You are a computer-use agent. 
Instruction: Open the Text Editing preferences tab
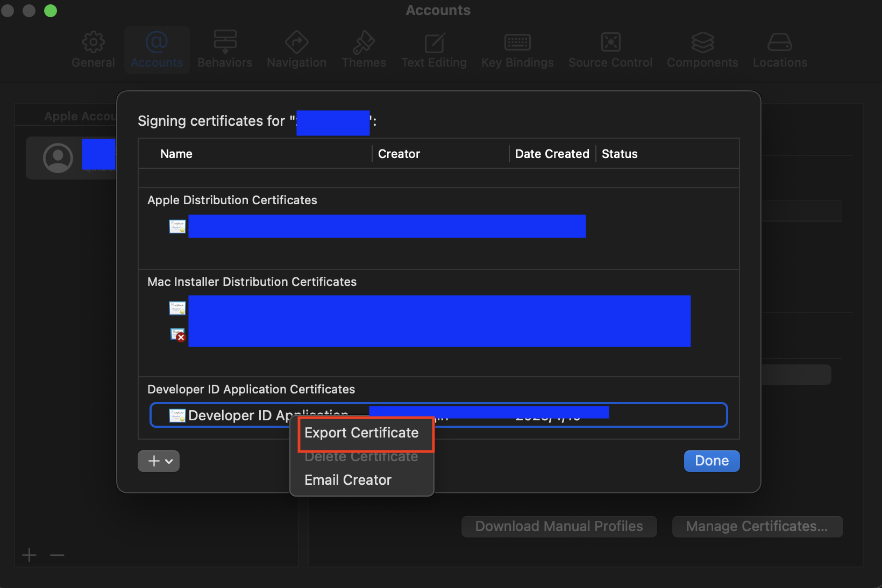pos(434,49)
